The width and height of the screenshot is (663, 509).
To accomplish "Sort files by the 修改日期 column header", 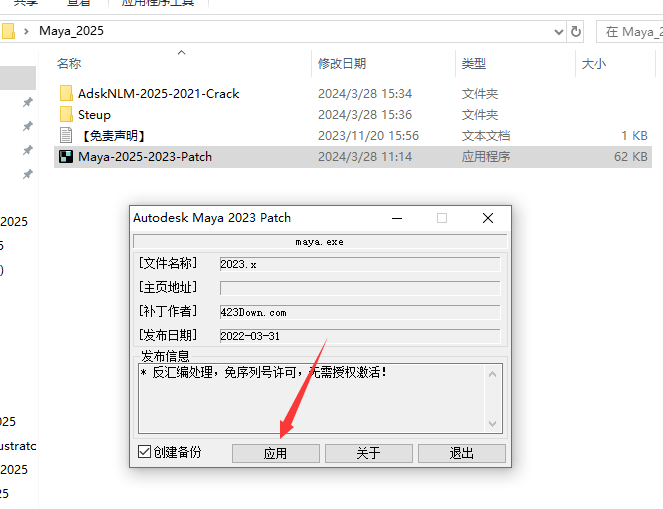I will click(x=342, y=64).
